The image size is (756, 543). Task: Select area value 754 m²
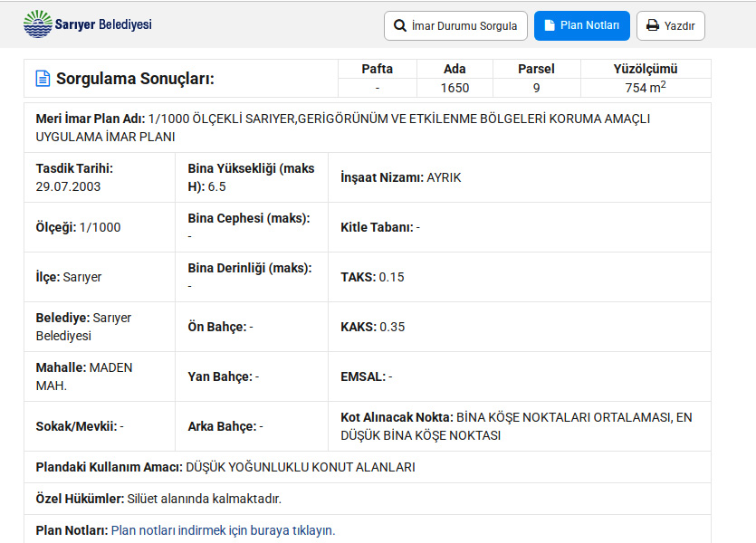tap(646, 87)
